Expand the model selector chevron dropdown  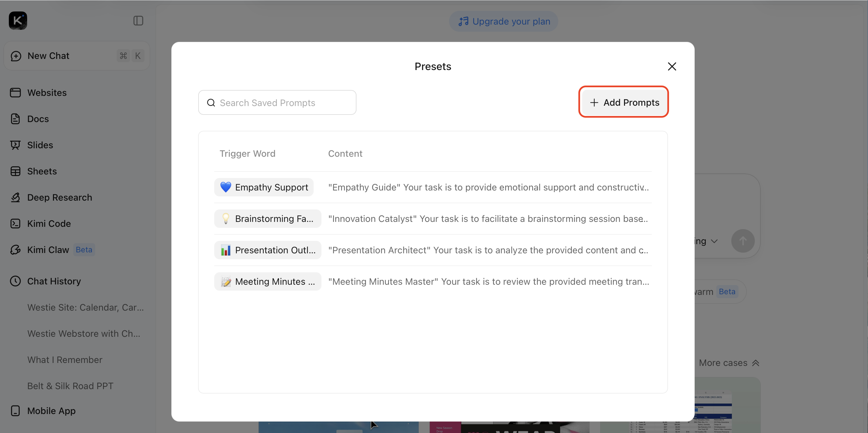[x=714, y=241]
